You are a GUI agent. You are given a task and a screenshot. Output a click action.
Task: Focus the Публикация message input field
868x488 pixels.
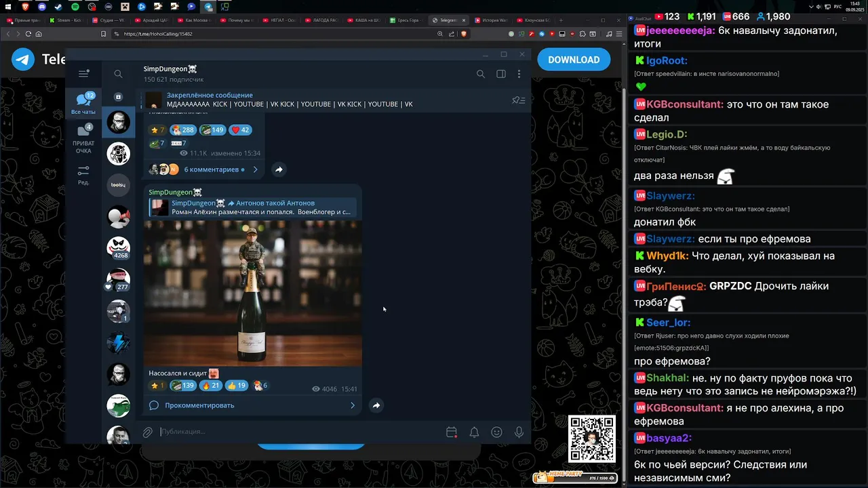(298, 432)
